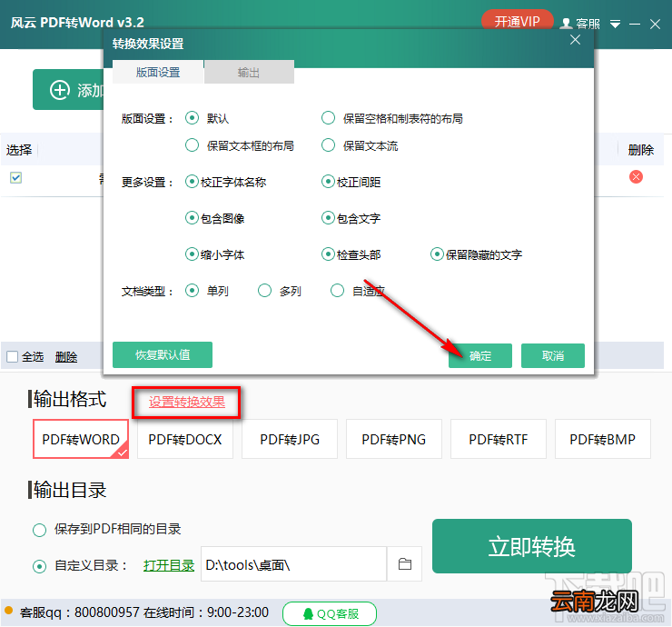The height and width of the screenshot is (627, 672).
Task: Start conversion with 立即转换 button
Action: (532, 546)
